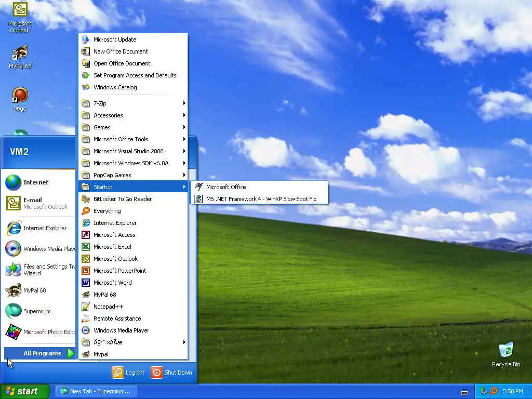
Task: Launch Windows Media Player from All Programs list
Action: [x=133, y=330]
